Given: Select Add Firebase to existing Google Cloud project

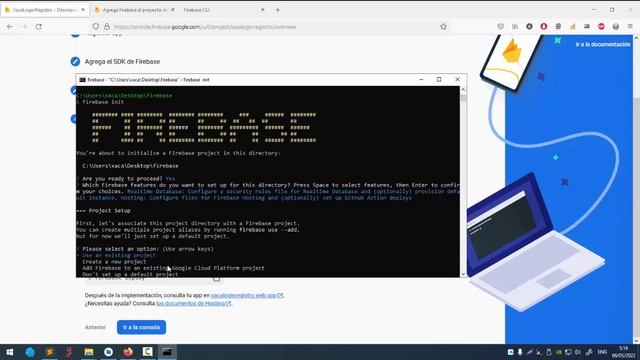Looking at the screenshot, I should pyautogui.click(x=173, y=268).
